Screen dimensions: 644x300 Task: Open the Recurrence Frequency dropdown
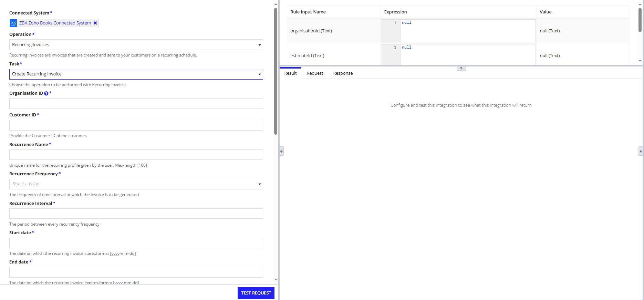[x=136, y=184]
